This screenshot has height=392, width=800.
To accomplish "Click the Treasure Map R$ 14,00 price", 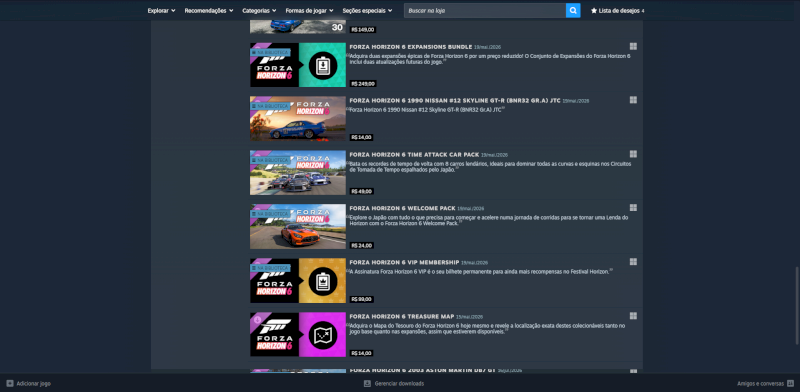I will [x=362, y=353].
